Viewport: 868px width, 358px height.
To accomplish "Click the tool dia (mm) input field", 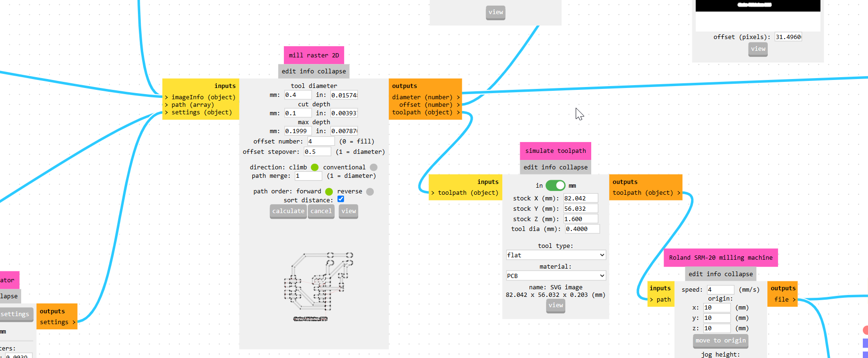I will click(583, 229).
